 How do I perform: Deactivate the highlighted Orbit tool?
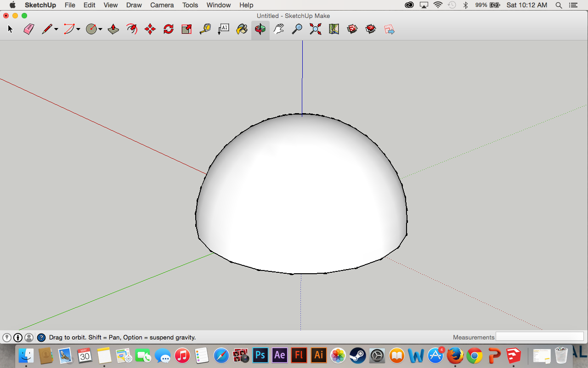point(260,29)
